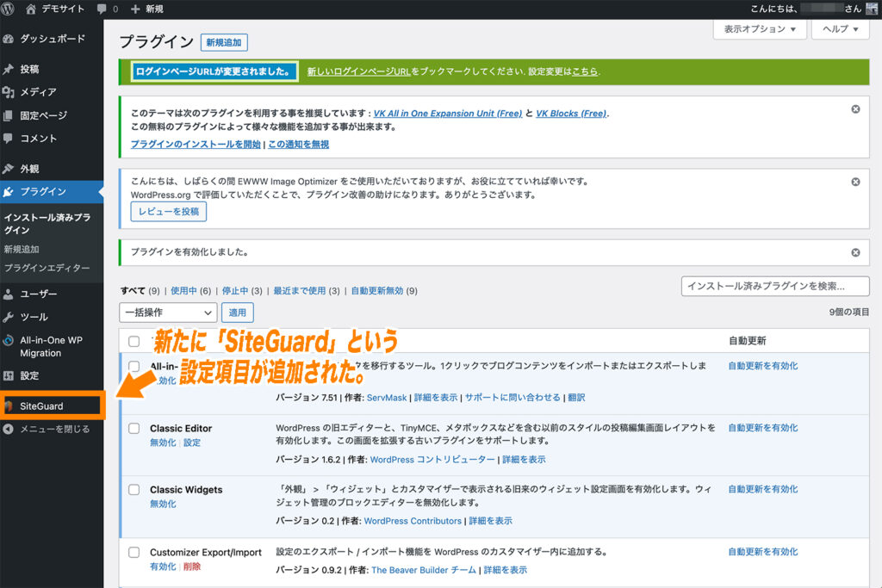Click the 新規追加 button

(x=226, y=41)
